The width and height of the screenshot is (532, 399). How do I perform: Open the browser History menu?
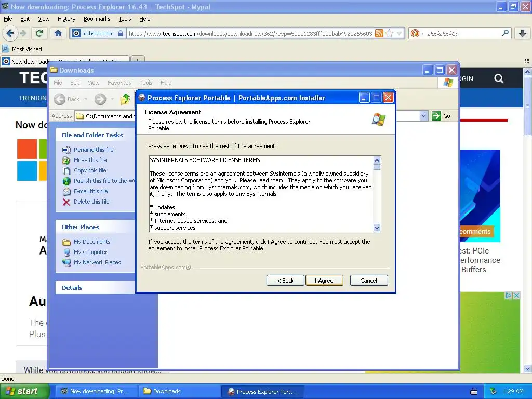pos(66,19)
